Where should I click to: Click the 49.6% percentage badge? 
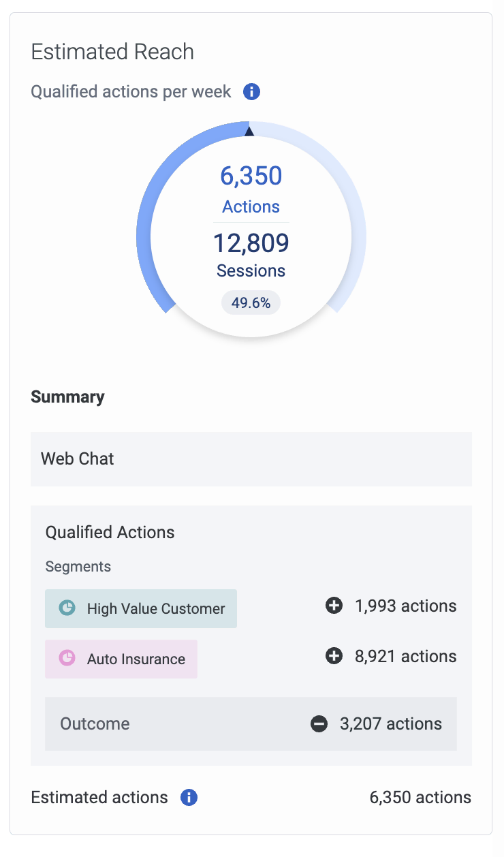251,302
